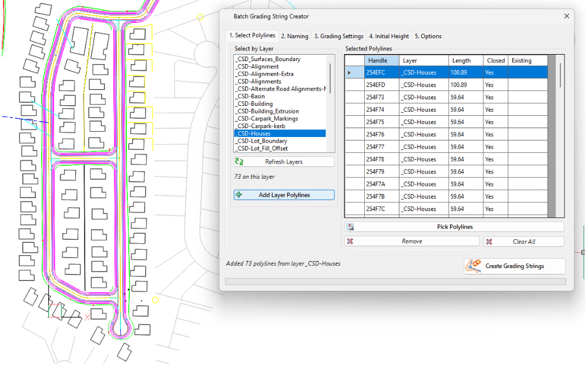Select the table row with handle 254EFD
The image size is (588, 368).
[x=446, y=85]
